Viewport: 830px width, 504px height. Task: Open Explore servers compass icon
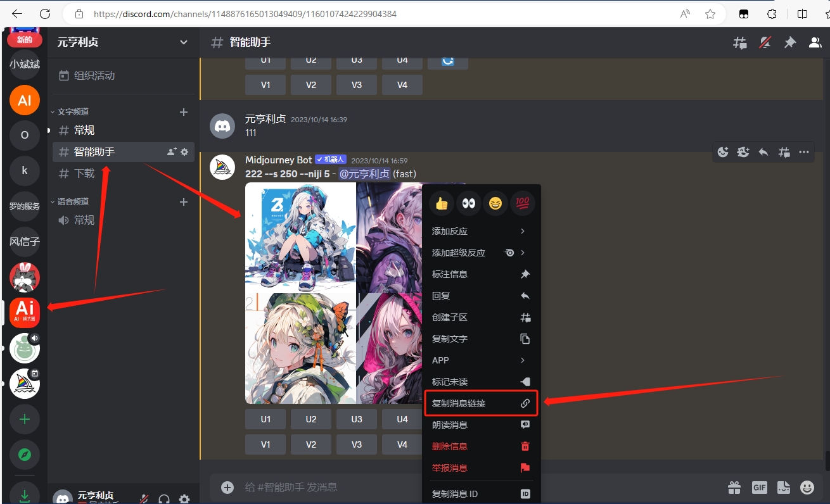point(25,454)
